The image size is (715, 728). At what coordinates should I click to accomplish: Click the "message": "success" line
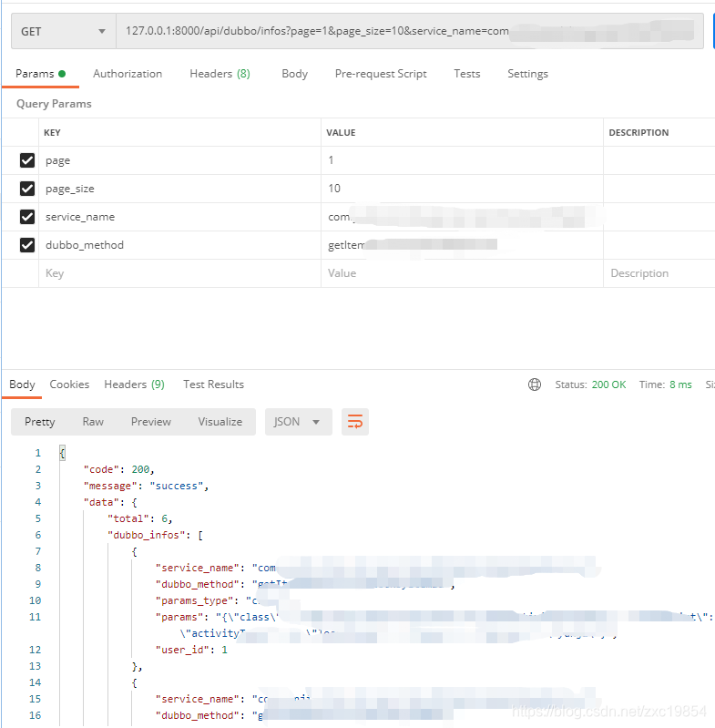(146, 487)
